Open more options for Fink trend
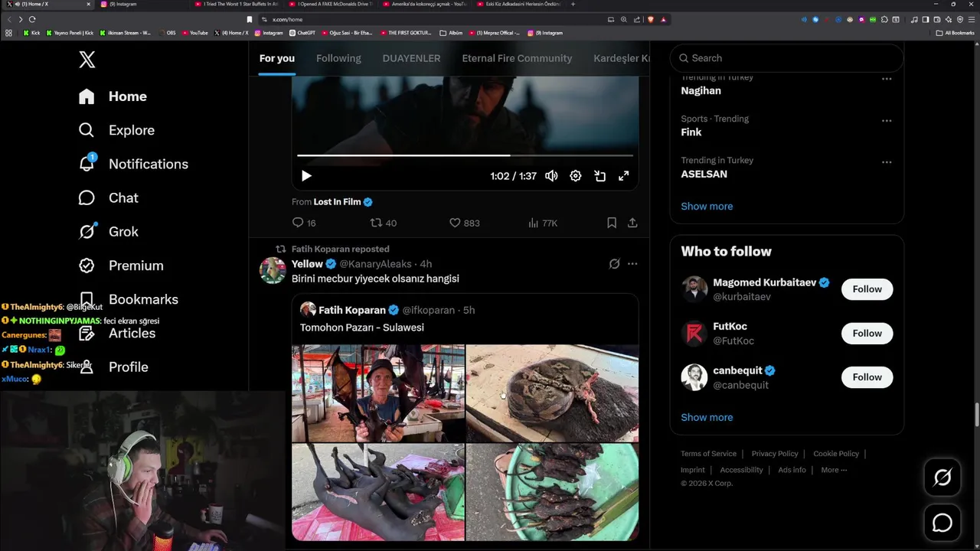The image size is (980, 551). pos(887,121)
